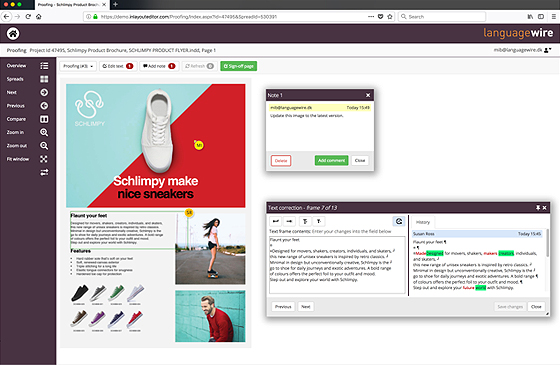The image size is (560, 365).
Task: Click the Add note button
Action: coord(159,66)
